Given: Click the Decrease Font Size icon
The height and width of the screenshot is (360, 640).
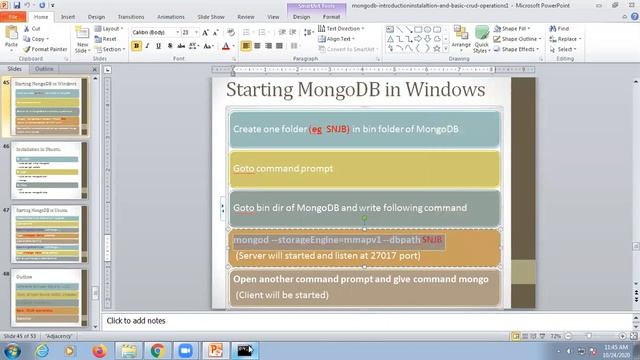Looking at the screenshot, I should point(216,32).
